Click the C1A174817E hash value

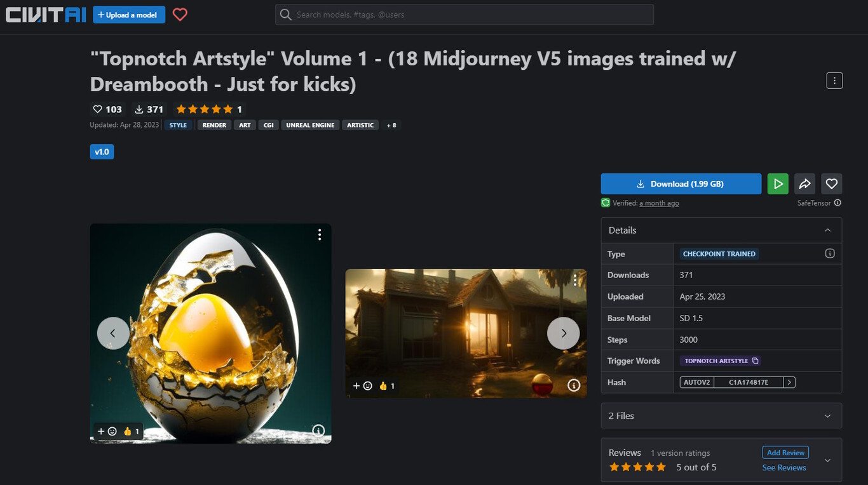(749, 382)
